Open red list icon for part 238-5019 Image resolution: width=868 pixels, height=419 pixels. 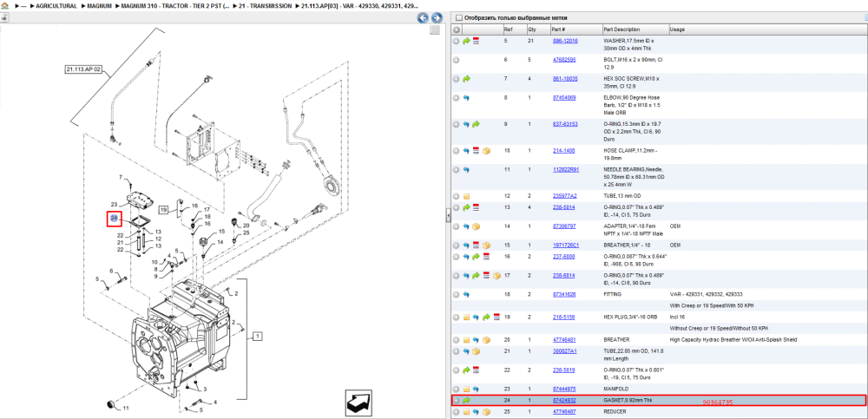point(476,370)
